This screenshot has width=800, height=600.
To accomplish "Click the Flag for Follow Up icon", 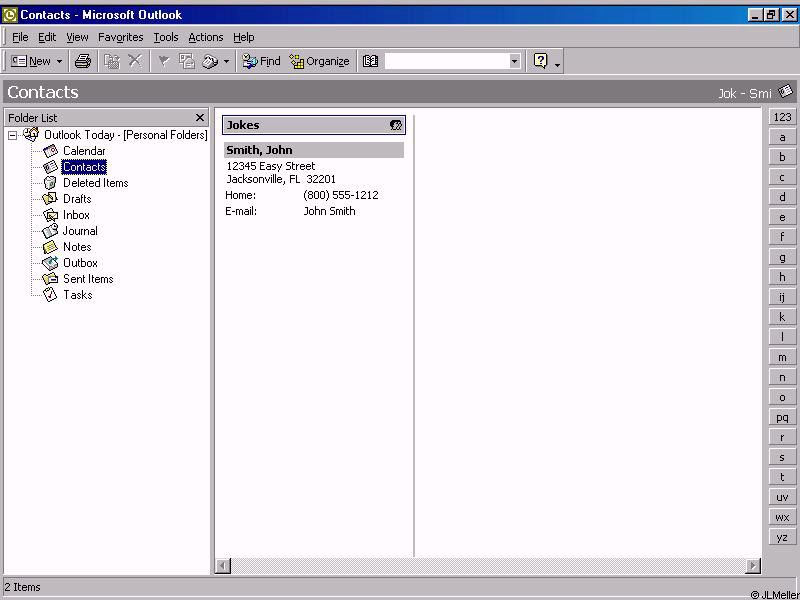I will tap(164, 61).
